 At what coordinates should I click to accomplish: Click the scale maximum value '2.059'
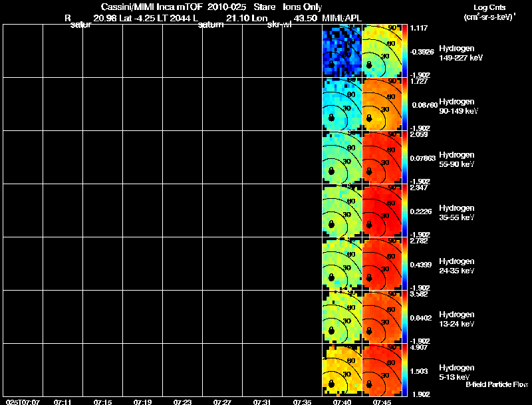coord(419,134)
